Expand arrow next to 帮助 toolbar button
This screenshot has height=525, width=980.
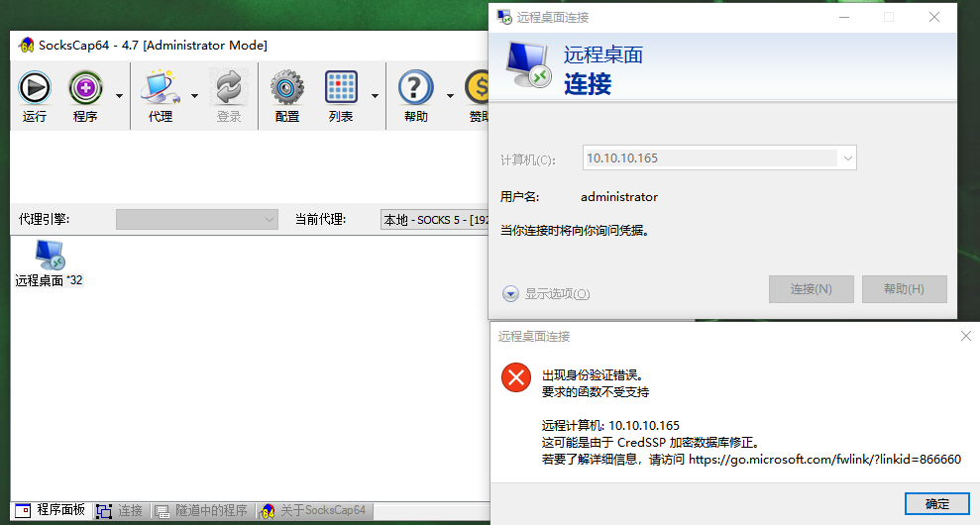[x=450, y=96]
